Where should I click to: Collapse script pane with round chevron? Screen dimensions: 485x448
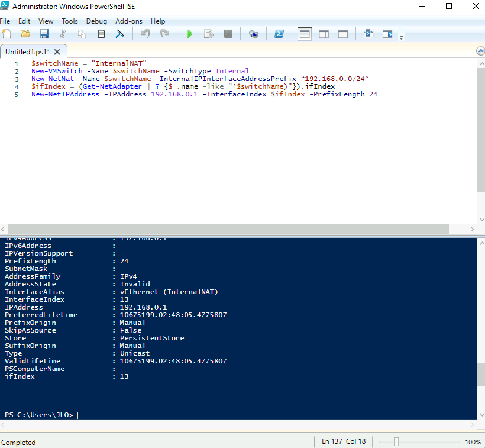[480, 51]
